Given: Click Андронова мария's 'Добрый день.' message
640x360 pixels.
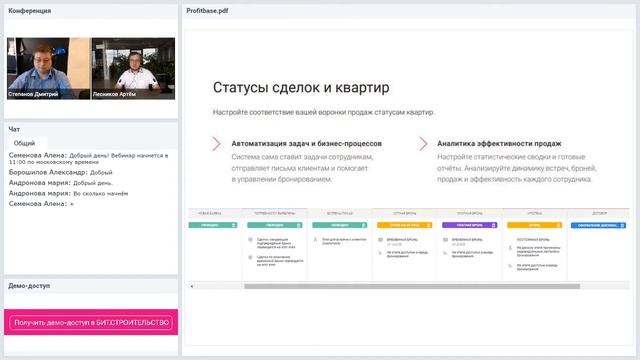Looking at the screenshot, I should click(x=61, y=183).
